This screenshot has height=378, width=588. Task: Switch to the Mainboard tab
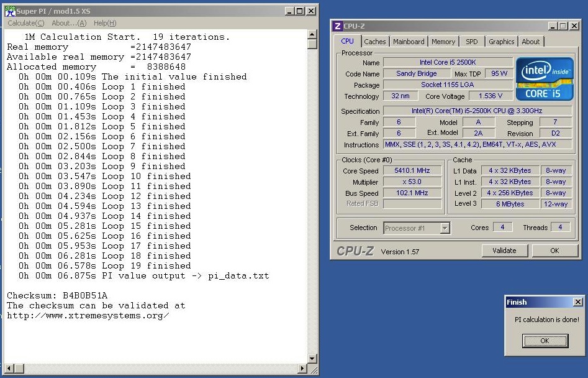point(409,42)
